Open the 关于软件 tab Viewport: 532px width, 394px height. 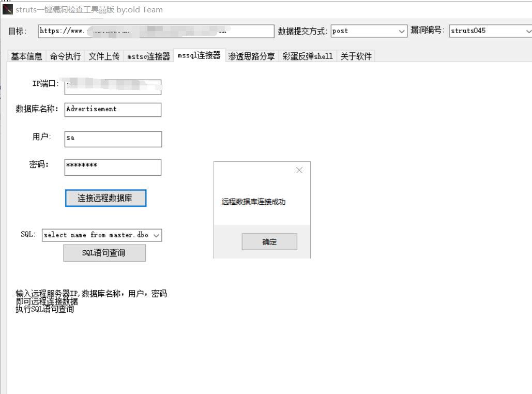[356, 56]
